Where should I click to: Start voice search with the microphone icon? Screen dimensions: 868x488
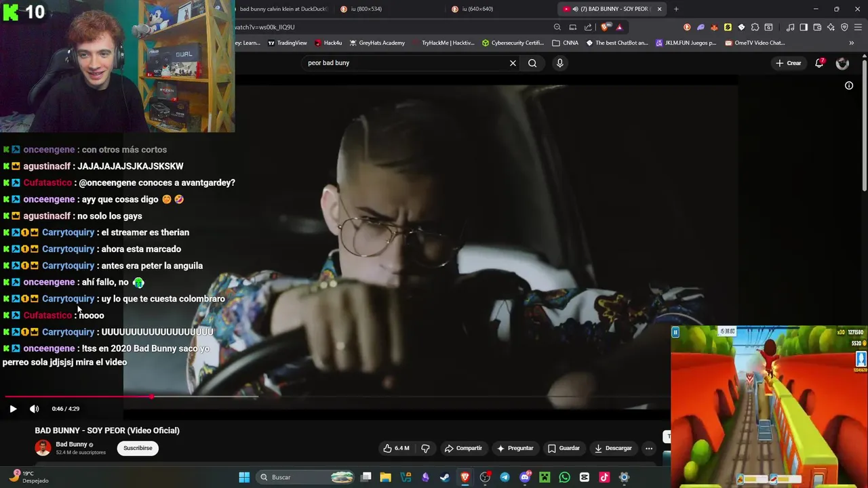[559, 63]
